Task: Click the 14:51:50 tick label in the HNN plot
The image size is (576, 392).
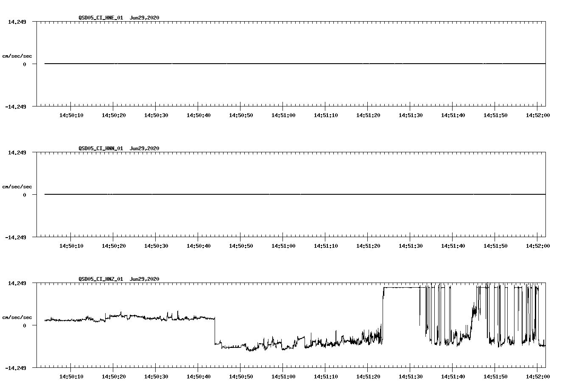Action: pyautogui.click(x=495, y=246)
